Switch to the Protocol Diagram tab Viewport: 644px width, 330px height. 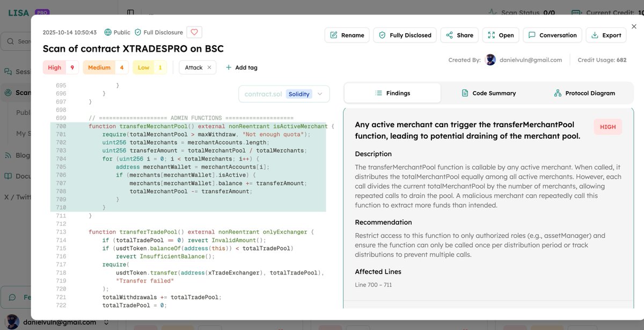coord(584,93)
